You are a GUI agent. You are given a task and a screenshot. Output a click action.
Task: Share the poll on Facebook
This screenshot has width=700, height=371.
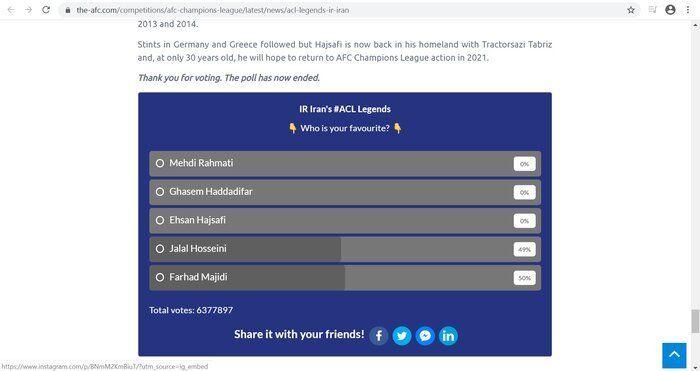pyautogui.click(x=379, y=336)
